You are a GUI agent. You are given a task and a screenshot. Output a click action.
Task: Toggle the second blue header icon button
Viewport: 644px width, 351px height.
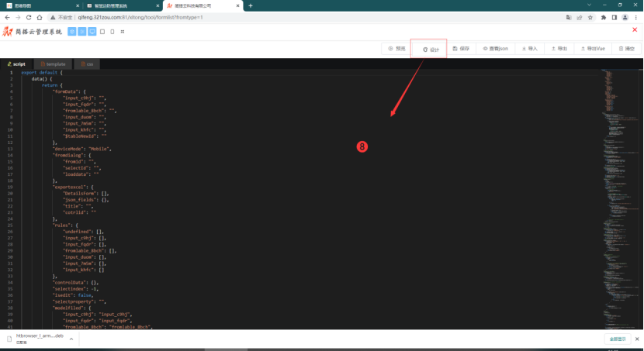82,32
